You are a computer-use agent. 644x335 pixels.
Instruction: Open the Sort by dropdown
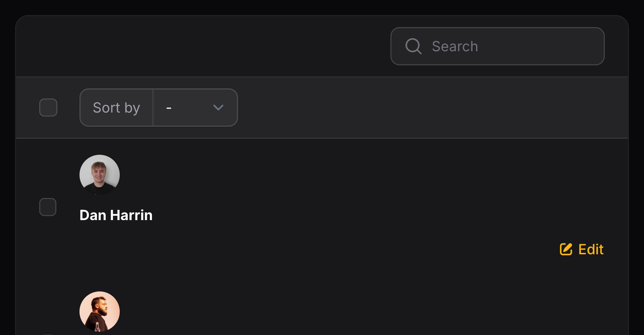point(195,108)
